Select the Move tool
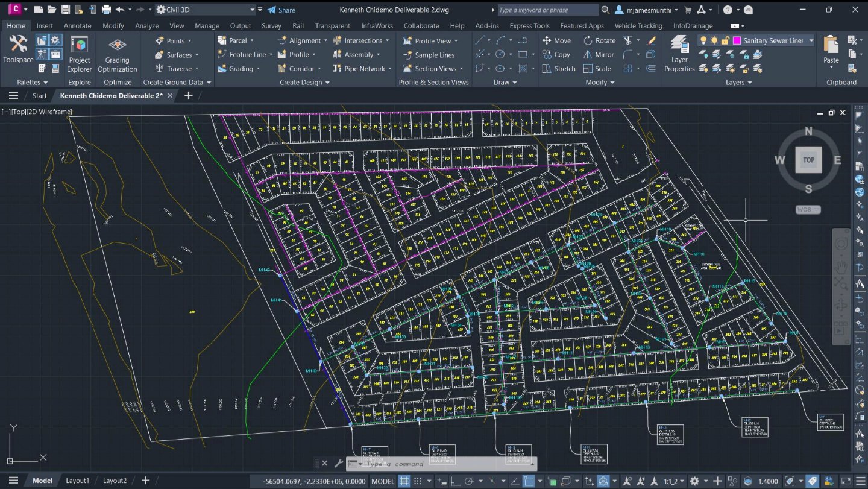Image resolution: width=868 pixels, height=489 pixels. tap(556, 40)
